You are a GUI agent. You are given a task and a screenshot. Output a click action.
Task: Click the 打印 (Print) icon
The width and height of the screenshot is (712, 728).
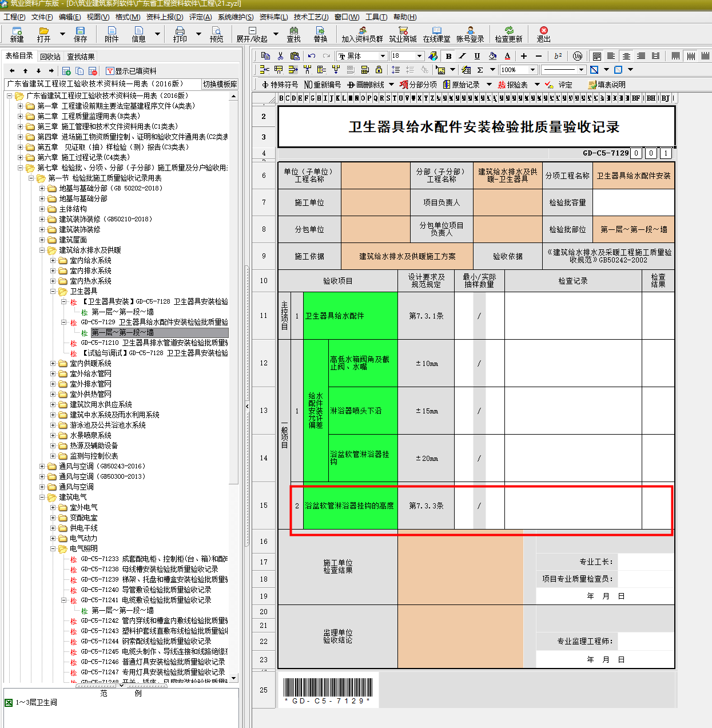tap(180, 34)
